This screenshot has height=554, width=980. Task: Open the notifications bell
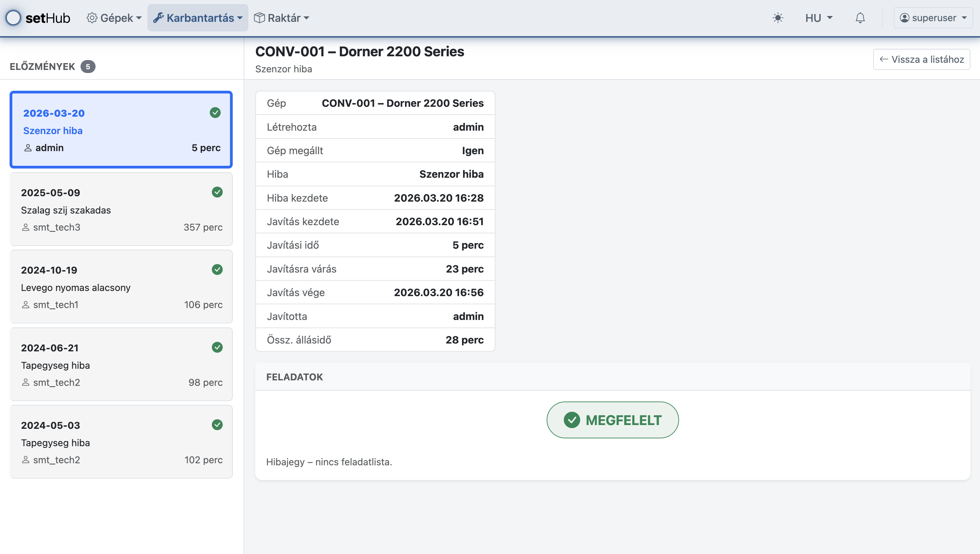click(860, 18)
